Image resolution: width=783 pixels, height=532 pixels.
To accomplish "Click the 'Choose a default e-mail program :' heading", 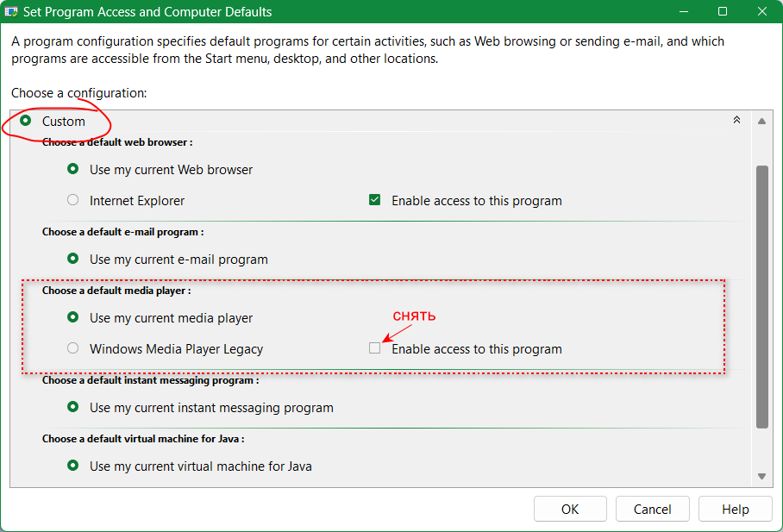I will (122, 232).
